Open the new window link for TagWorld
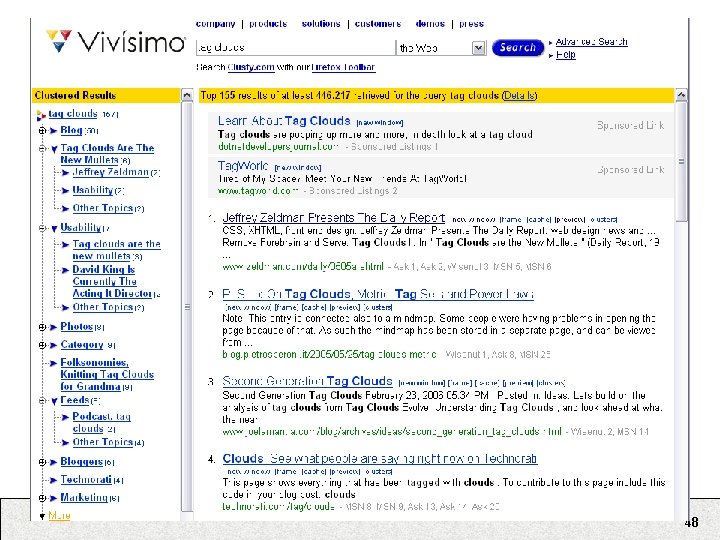720x540 pixels. [x=298, y=168]
